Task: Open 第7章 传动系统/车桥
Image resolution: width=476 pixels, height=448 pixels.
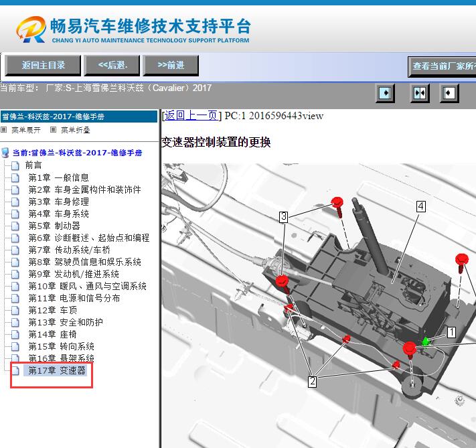Action: click(69, 250)
